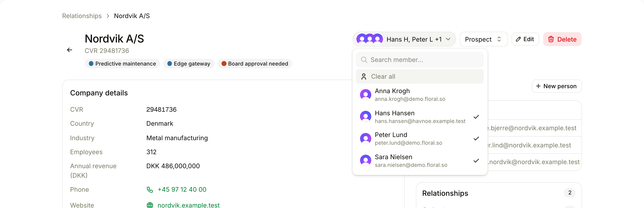Screen dimensions: 644x208
Task: Click the trash icon on the Delete button
Action: (551, 39)
